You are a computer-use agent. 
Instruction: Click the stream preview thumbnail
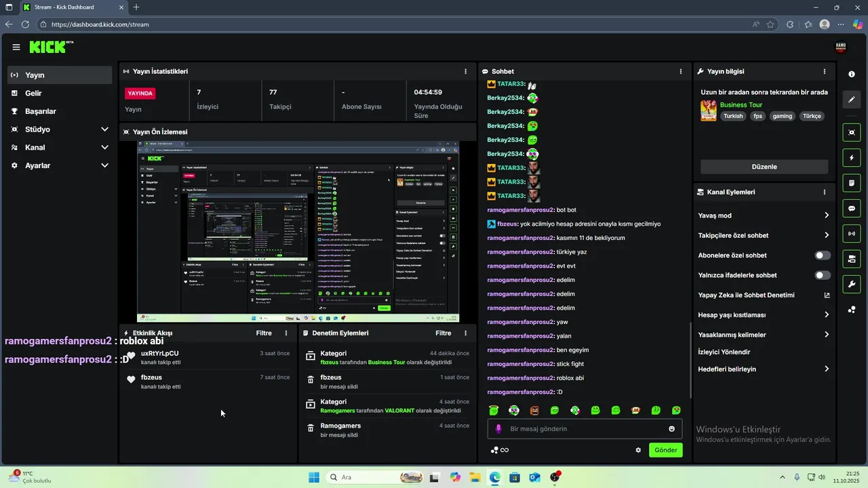(298, 232)
